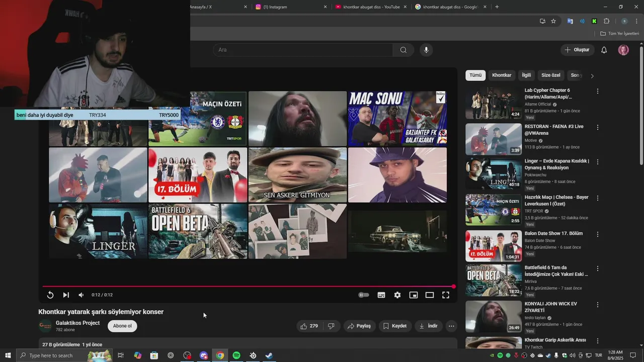Open Windows Start menu
644x362 pixels.
(x=8, y=355)
